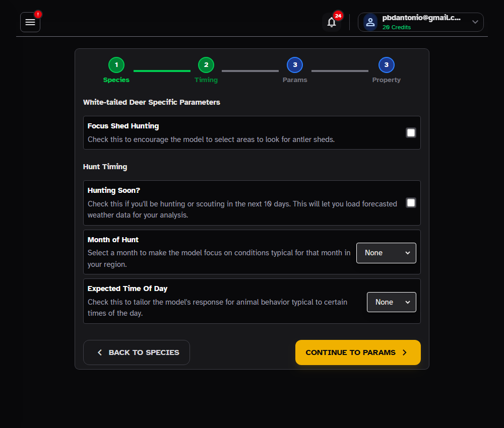This screenshot has width=504, height=428.
Task: Click the Focus Shed Hunting label
Action: 123,126
